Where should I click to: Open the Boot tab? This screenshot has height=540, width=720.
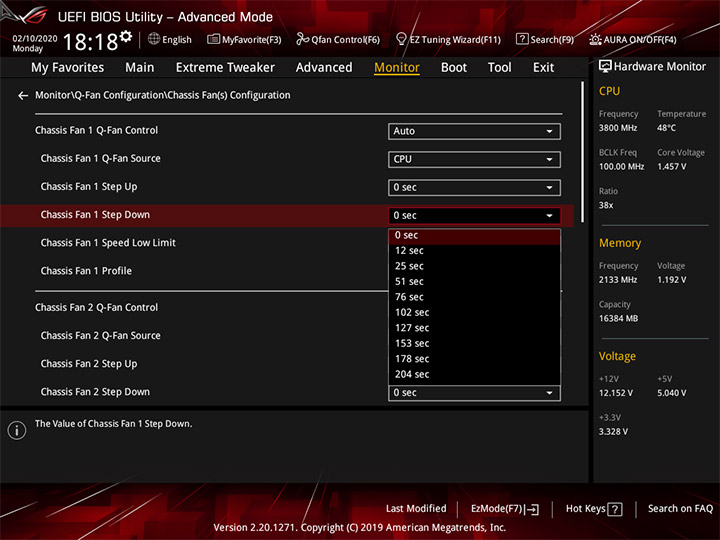click(x=454, y=68)
